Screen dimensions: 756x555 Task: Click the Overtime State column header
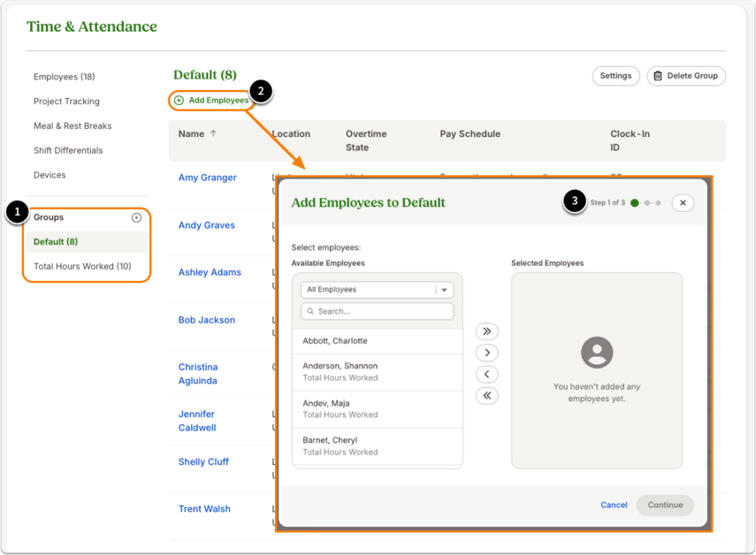(x=366, y=141)
